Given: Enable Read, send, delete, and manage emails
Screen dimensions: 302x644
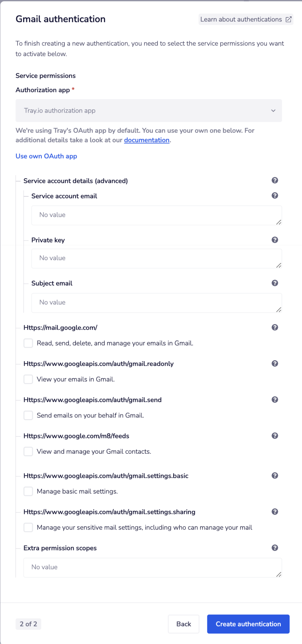Looking at the screenshot, I should coord(28,343).
